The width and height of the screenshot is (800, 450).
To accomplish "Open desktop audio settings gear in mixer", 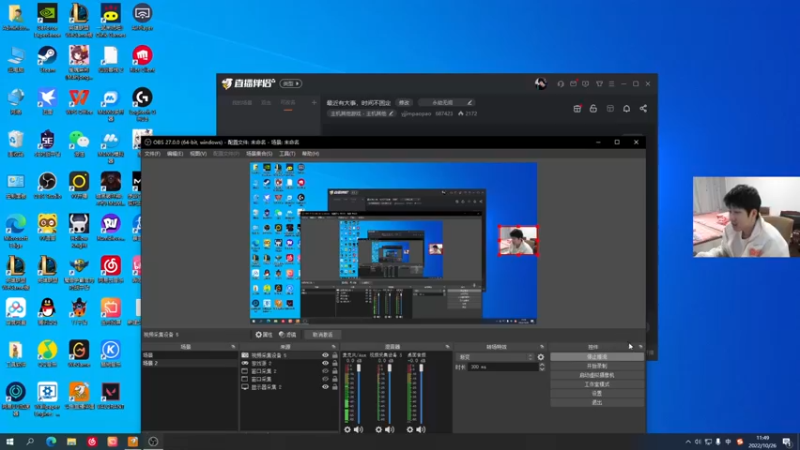I will pos(410,430).
